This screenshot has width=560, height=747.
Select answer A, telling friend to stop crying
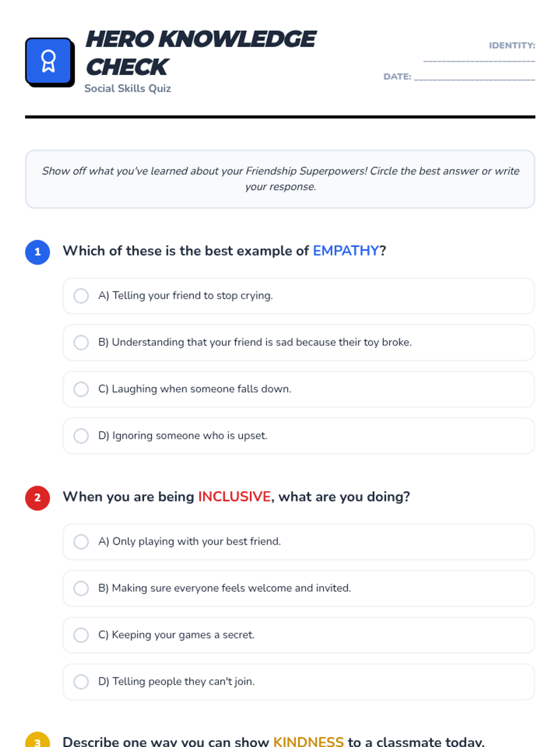[299, 296]
